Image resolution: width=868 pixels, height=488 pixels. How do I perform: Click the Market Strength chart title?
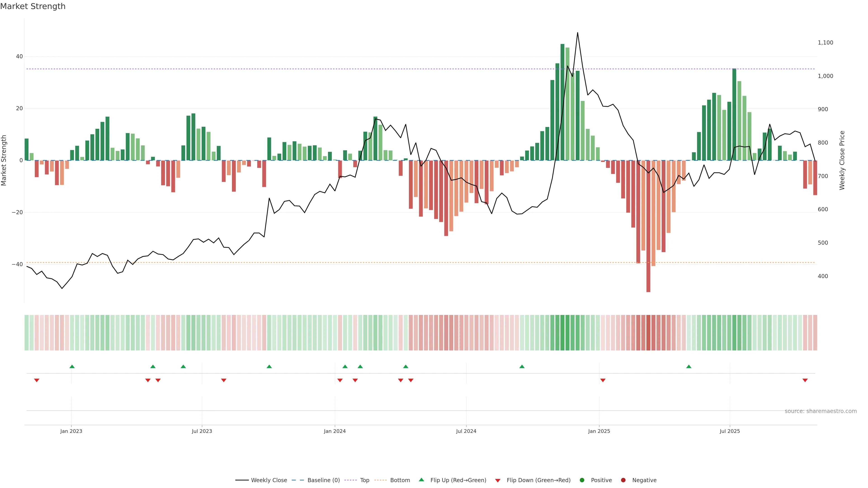tap(33, 6)
